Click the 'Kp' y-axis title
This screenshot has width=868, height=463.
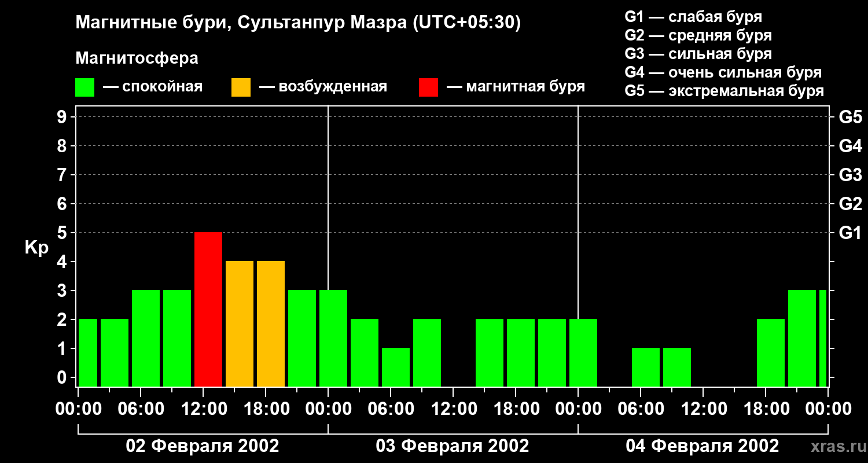tap(36, 248)
